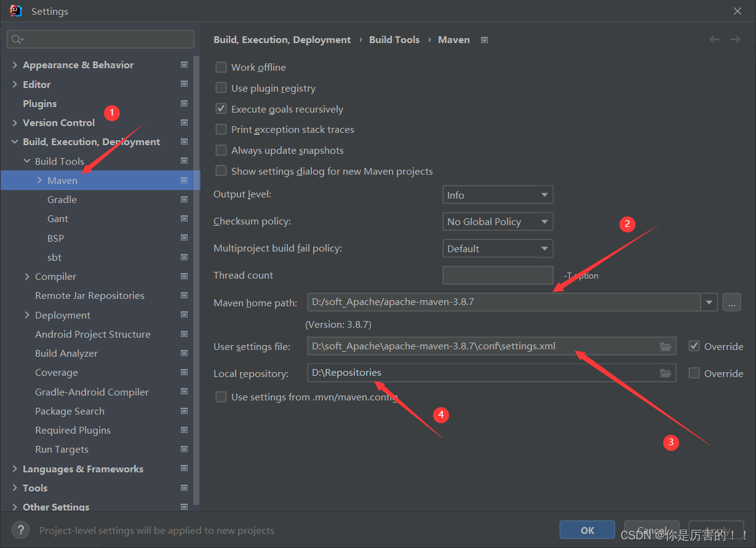
Task: Enable Use settings from .mvn/maven.config
Action: click(221, 397)
